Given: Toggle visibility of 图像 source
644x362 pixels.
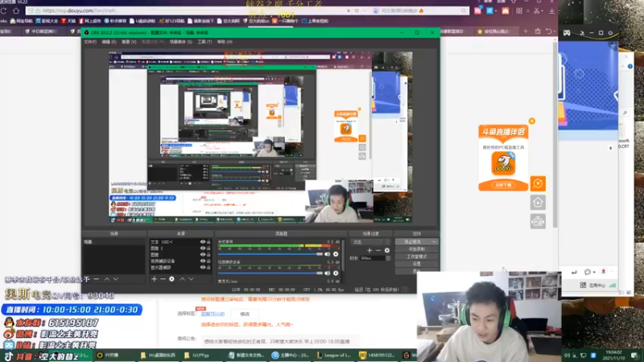Looking at the screenshot, I should [203, 254].
